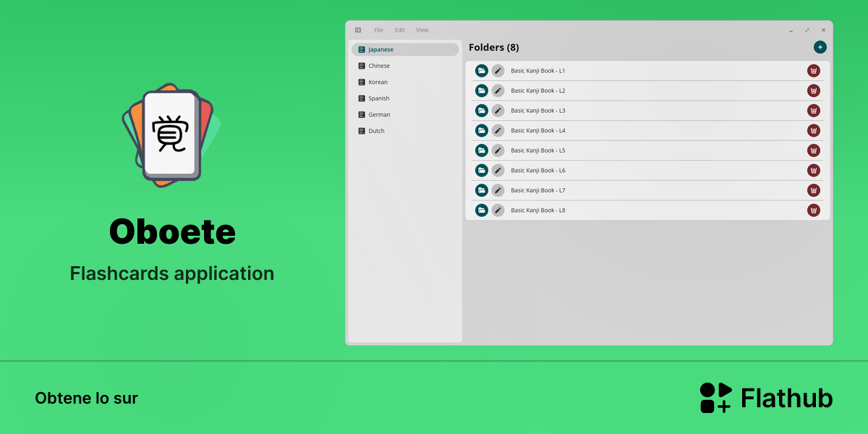Edit Basic Kanji Book - L3 with pencil
The image size is (868, 434).
(x=498, y=111)
